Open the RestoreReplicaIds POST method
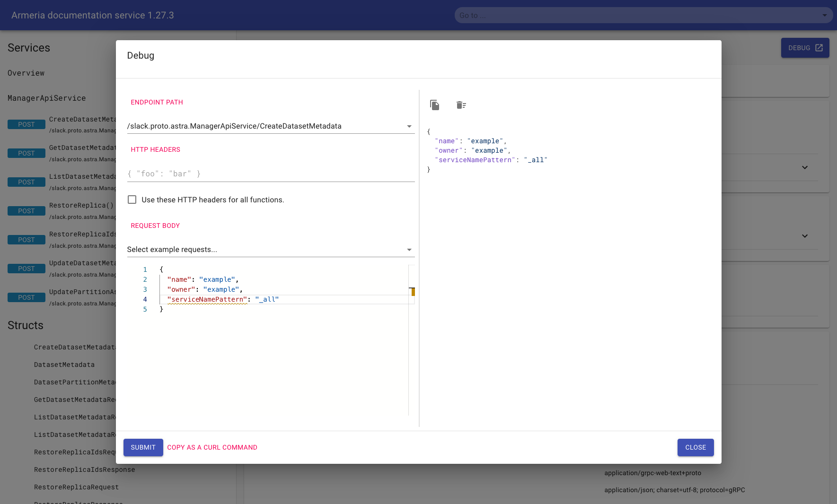Image resolution: width=837 pixels, height=504 pixels. (62, 240)
